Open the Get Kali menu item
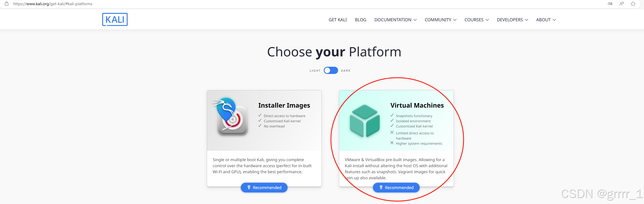 pos(338,20)
